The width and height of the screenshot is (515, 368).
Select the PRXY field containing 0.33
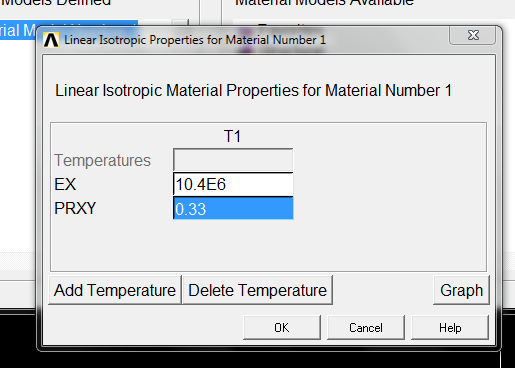[233, 208]
